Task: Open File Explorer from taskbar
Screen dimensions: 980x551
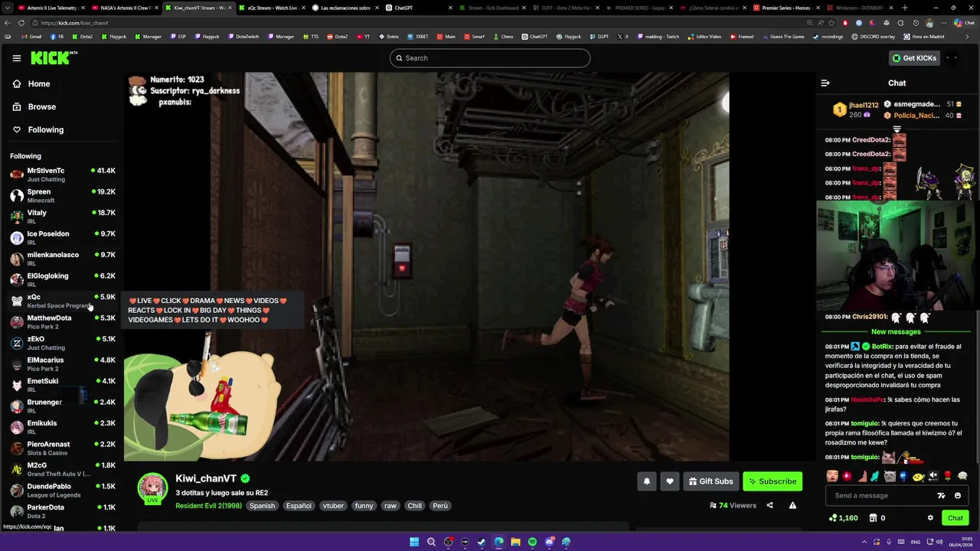Action: point(515,542)
